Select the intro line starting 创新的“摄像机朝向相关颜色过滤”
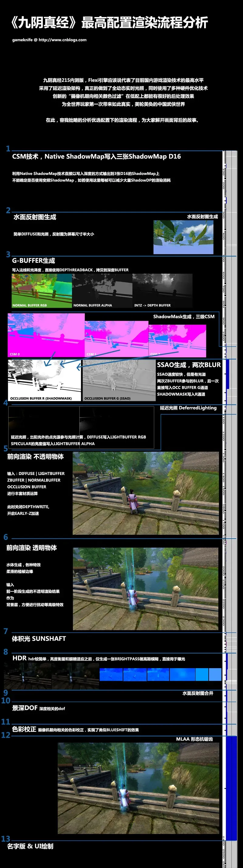 [123, 96]
